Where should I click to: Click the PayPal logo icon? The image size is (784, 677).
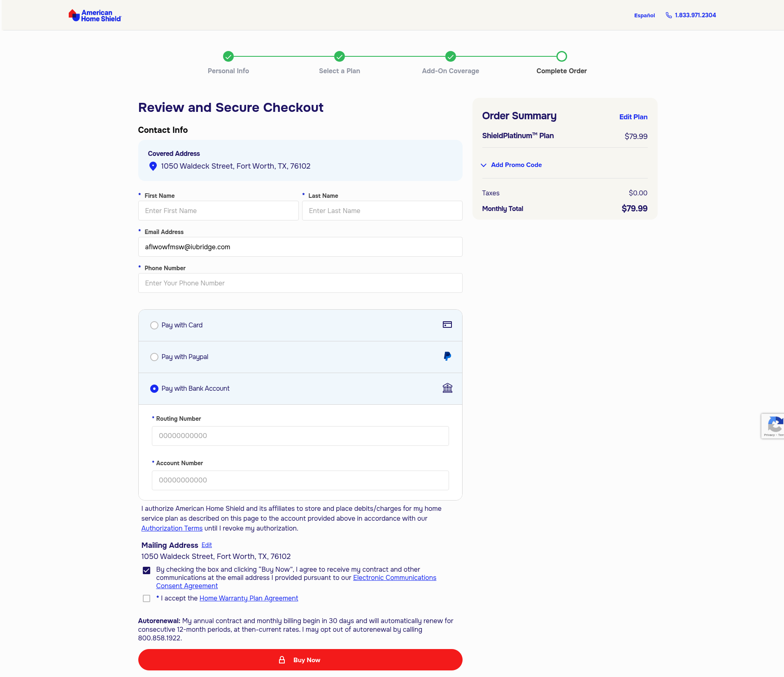[447, 357]
